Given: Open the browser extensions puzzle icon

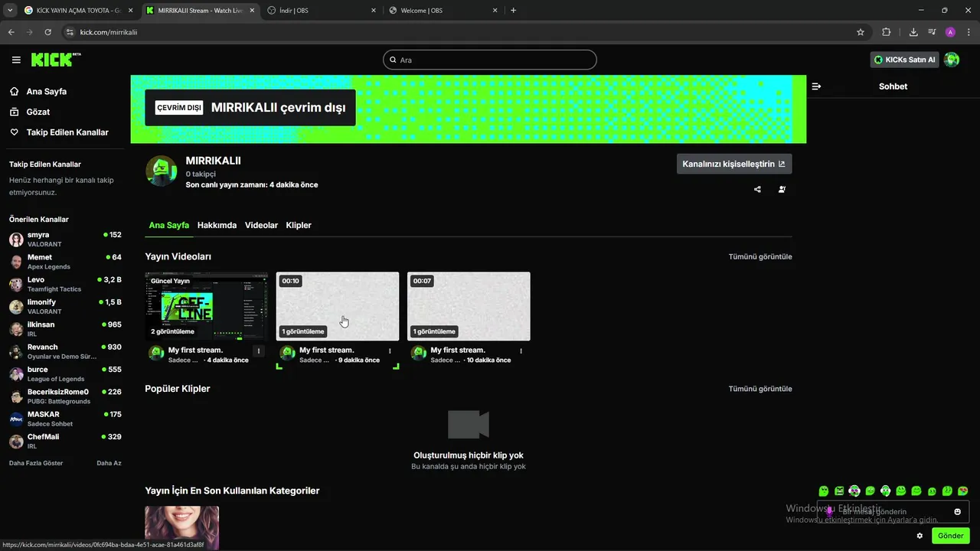Looking at the screenshot, I should point(887,32).
